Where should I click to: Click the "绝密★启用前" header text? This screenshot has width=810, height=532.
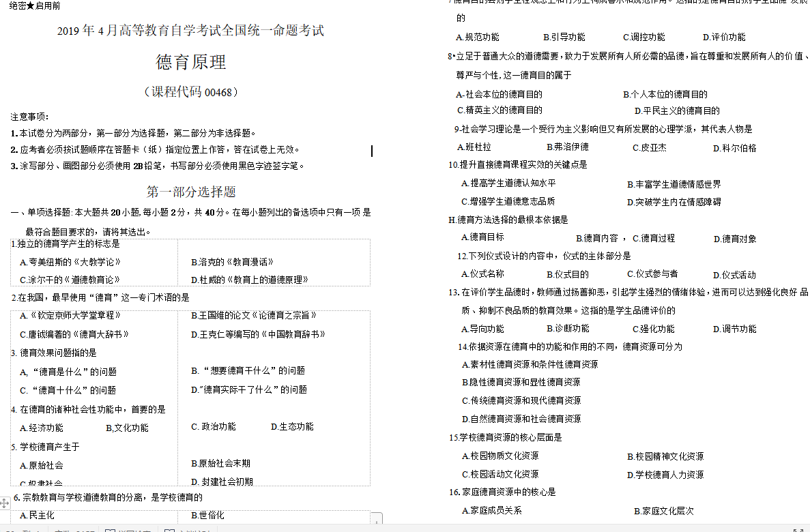35,5
